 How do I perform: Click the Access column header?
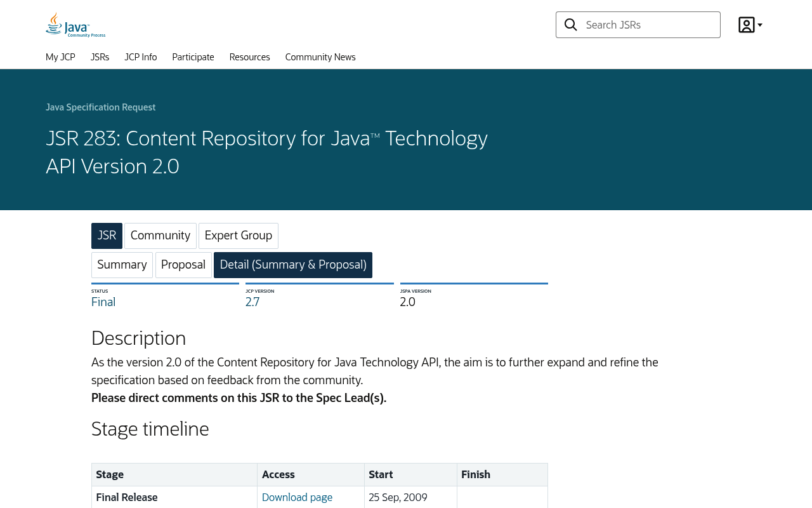[311, 475]
